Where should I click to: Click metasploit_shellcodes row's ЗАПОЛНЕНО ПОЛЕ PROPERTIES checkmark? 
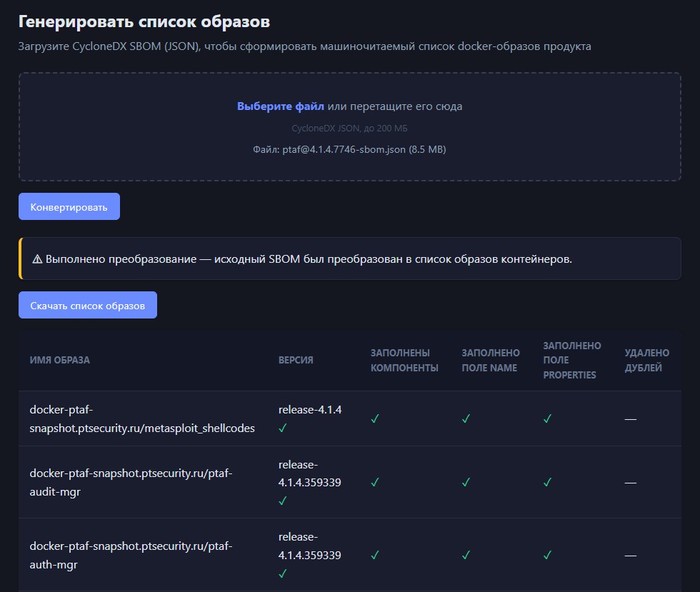[547, 418]
